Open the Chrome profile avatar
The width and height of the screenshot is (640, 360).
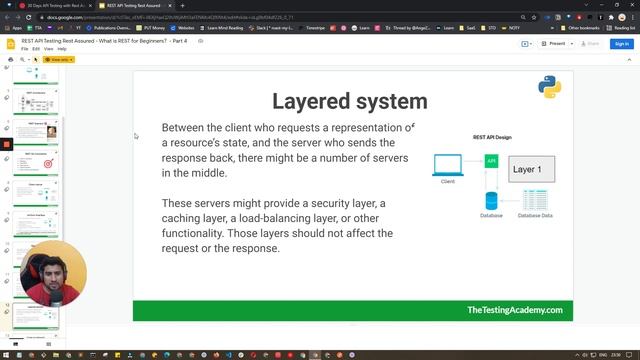pyautogui.click(x=622, y=18)
